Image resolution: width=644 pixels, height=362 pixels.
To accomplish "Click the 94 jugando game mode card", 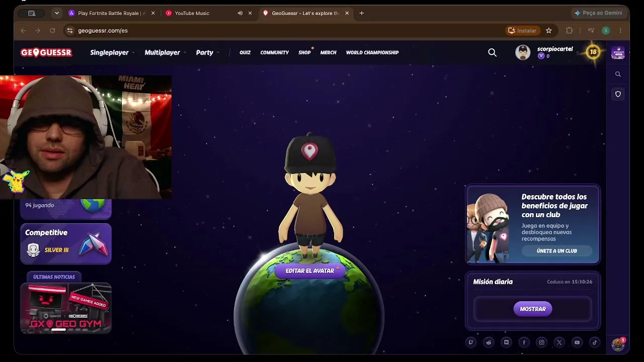I will pos(66,209).
